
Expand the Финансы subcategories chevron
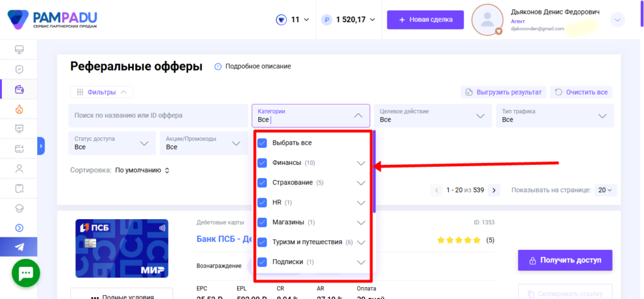point(361,163)
